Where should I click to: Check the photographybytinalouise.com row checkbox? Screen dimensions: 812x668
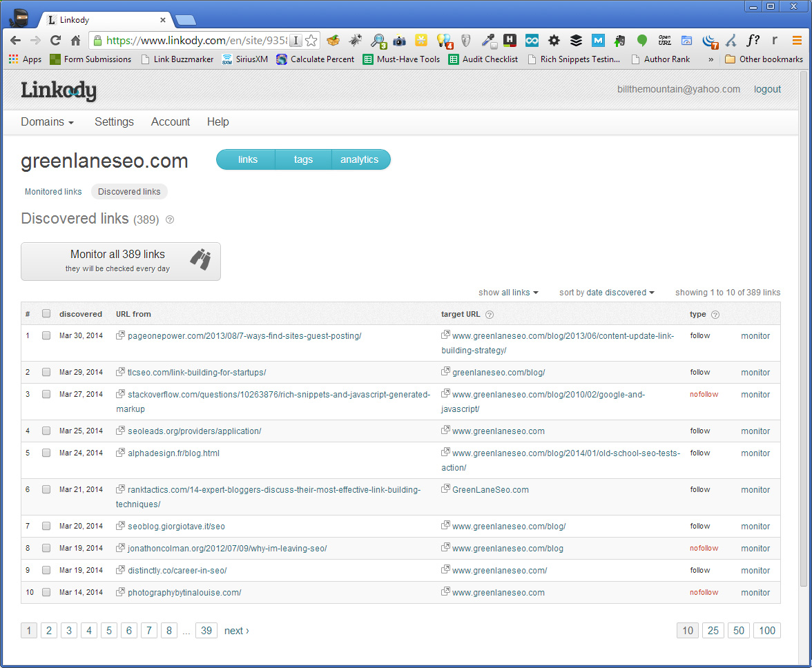click(46, 592)
